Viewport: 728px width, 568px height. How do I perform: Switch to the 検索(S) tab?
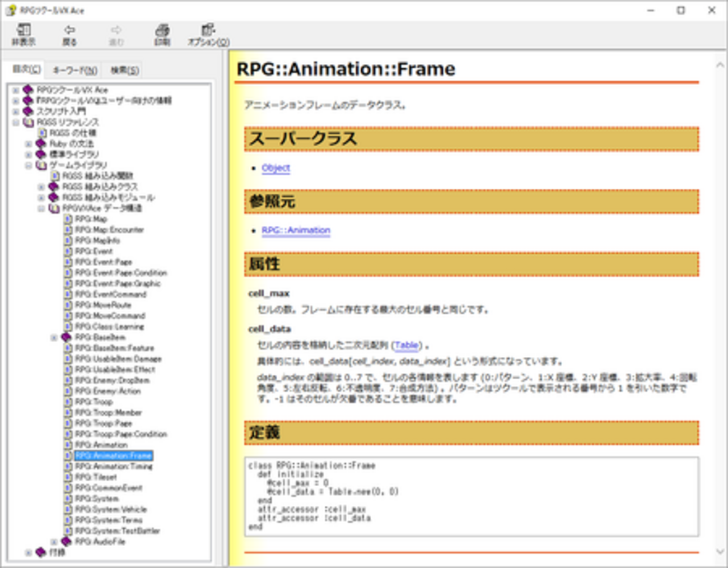pyautogui.click(x=124, y=70)
